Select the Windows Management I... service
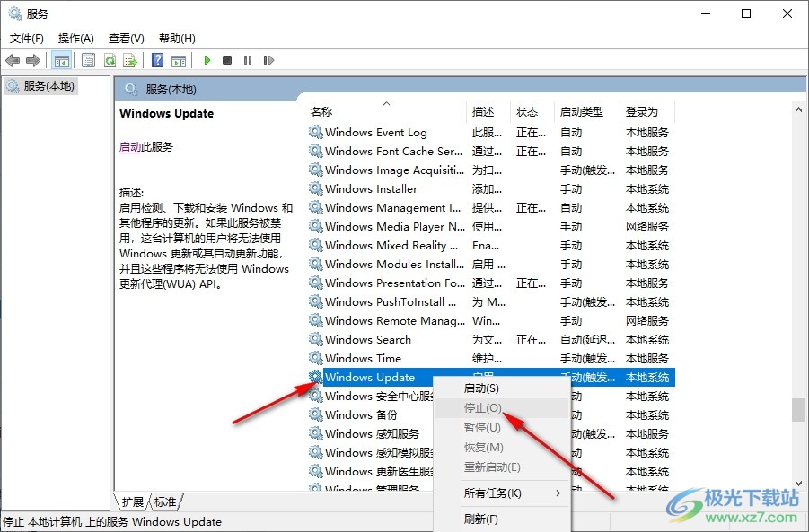 point(393,208)
